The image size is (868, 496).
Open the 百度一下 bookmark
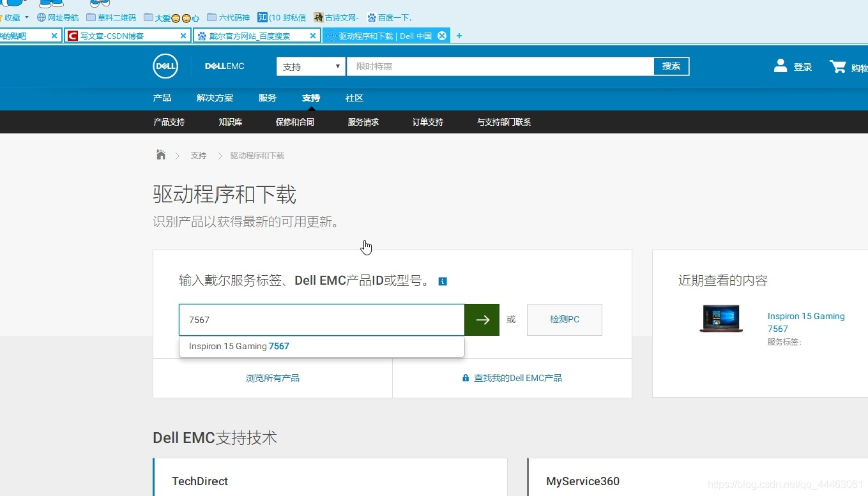tap(390, 18)
